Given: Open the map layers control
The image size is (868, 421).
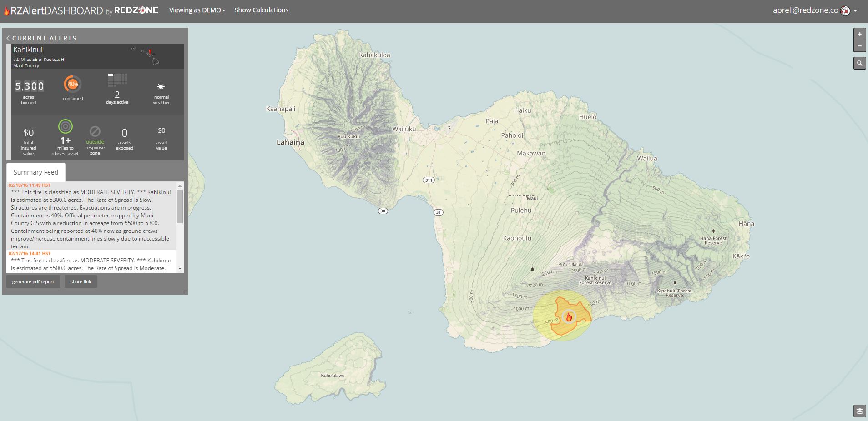Looking at the screenshot, I should [859, 411].
